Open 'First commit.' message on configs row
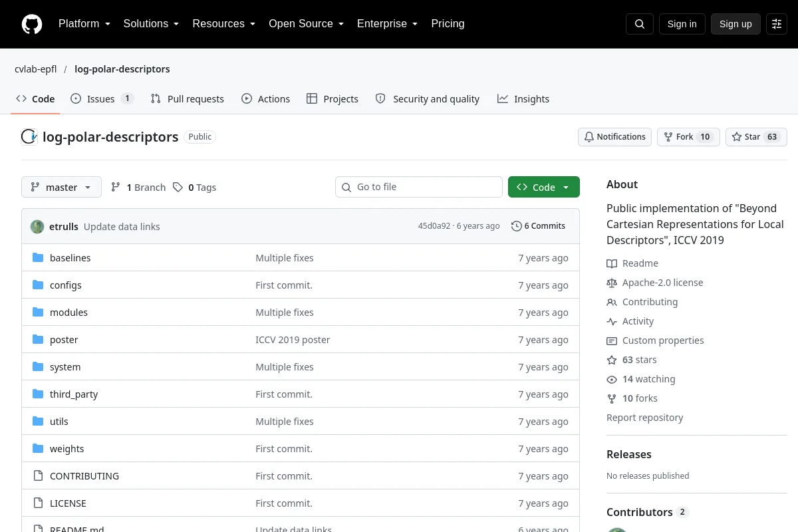Image resolution: width=798 pixels, height=532 pixels. point(284,285)
